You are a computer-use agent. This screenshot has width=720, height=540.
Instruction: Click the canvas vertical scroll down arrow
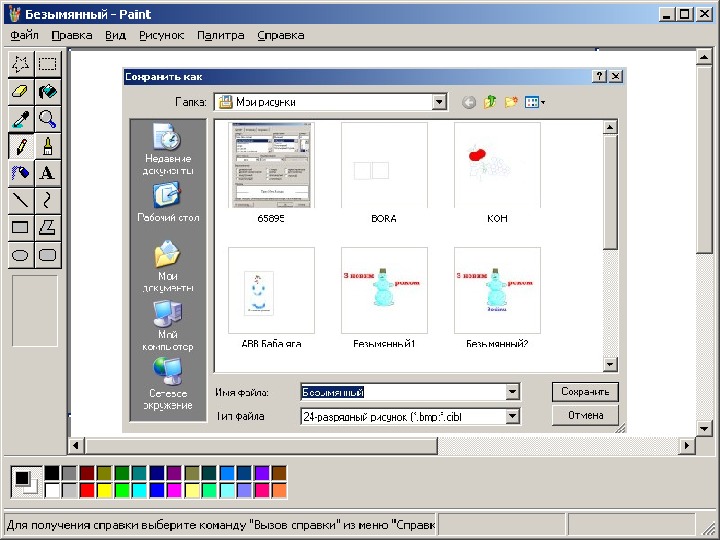pos(704,428)
